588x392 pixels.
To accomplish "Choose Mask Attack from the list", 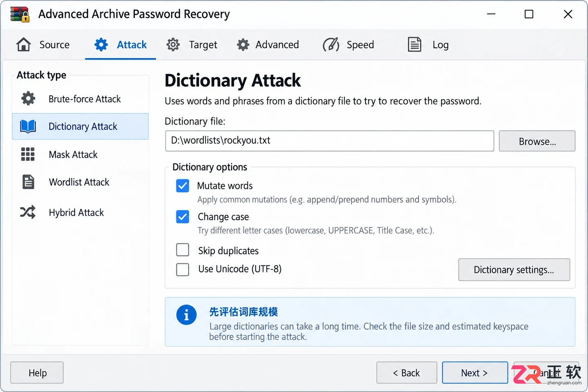I will point(80,154).
